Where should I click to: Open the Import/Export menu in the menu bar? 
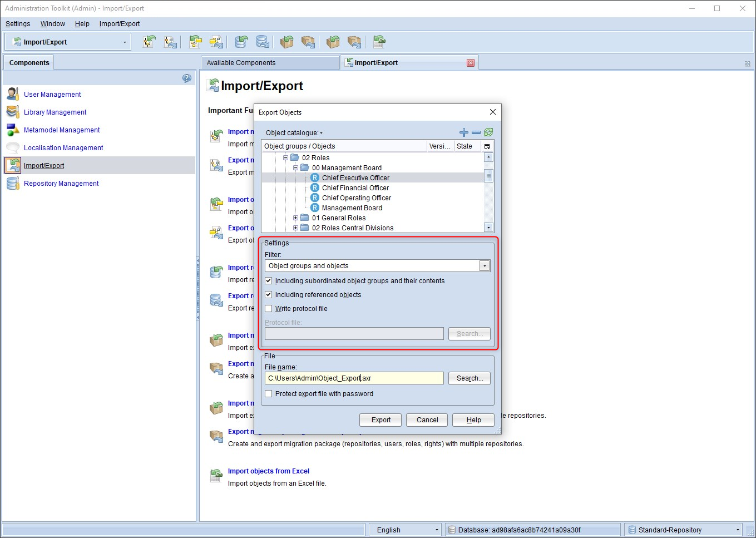(x=120, y=24)
